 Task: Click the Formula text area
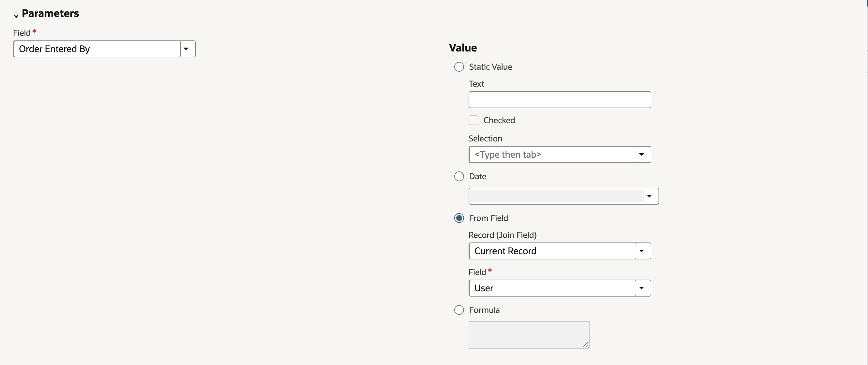pyautogui.click(x=529, y=335)
